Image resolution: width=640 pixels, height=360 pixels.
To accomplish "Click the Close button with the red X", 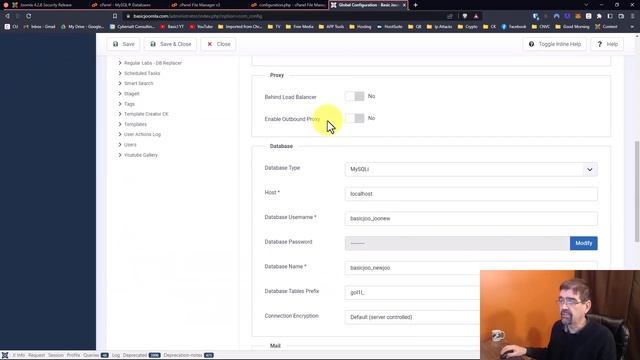I will point(218,44).
